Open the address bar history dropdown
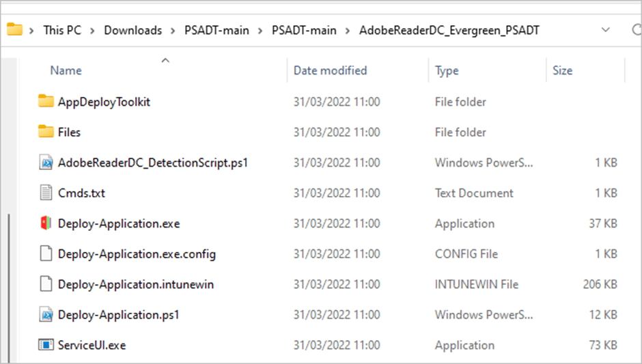The width and height of the screenshot is (642, 364). tap(606, 30)
